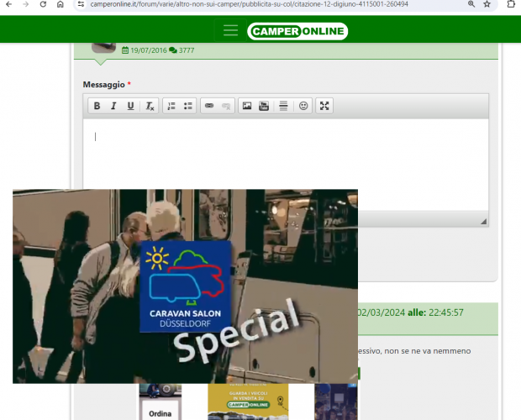Remove text formatting
This screenshot has height=420, width=521.
(x=150, y=106)
